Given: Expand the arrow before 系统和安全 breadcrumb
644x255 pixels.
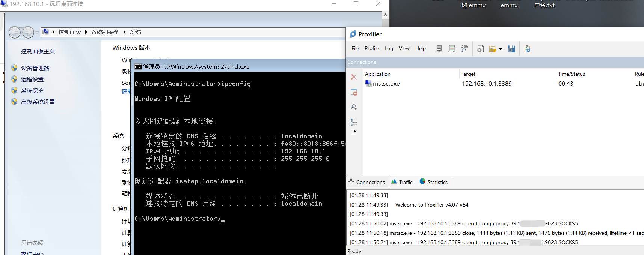Looking at the screenshot, I should click(86, 32).
